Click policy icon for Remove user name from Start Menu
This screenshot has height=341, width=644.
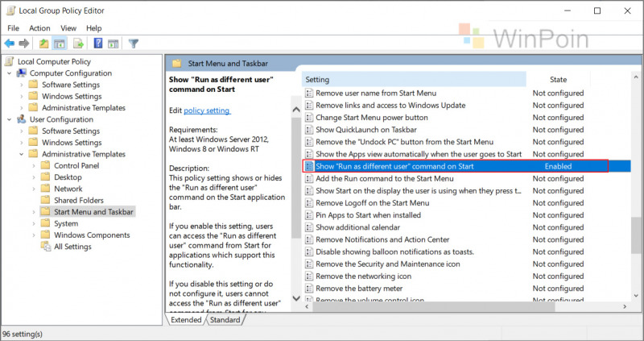pos(309,93)
